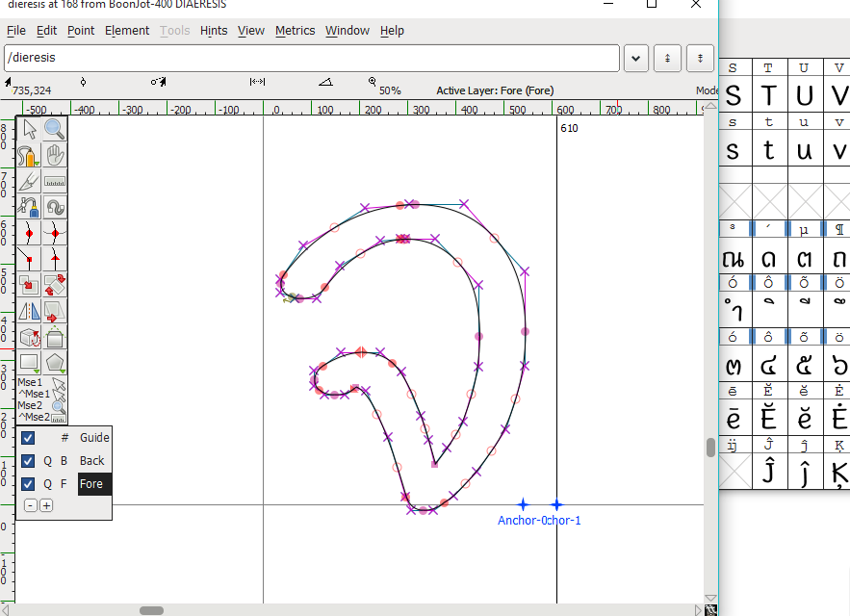Open the Point menu

pyautogui.click(x=81, y=31)
